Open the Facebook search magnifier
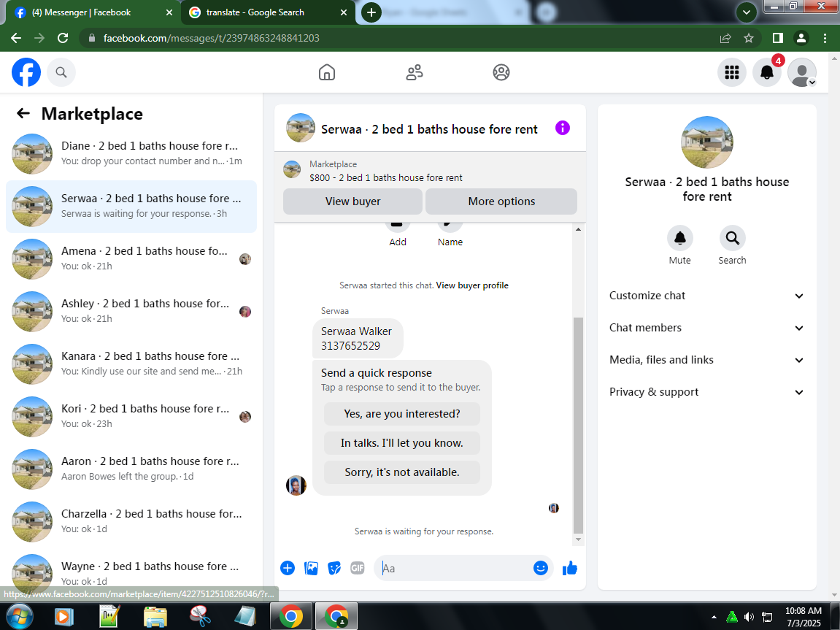The width and height of the screenshot is (840, 630). 61,72
